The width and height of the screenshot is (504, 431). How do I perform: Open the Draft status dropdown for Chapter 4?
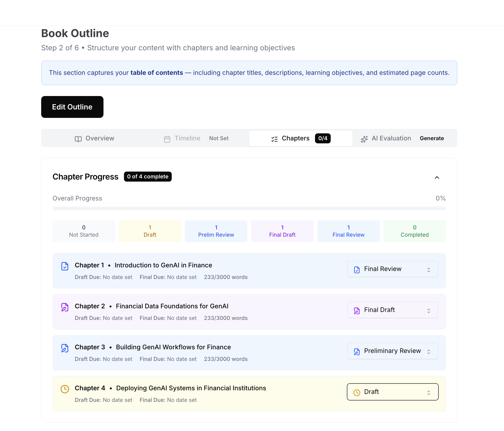pos(392,392)
